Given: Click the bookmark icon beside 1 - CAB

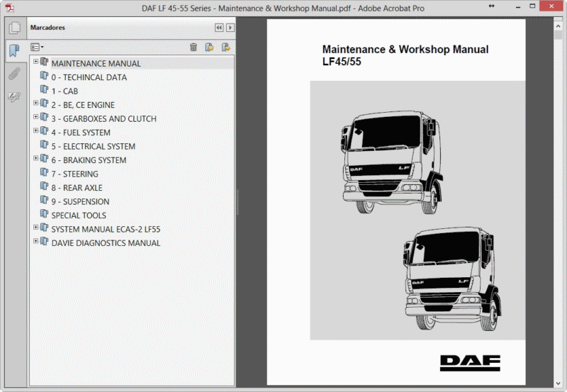Looking at the screenshot, I should click(x=44, y=89).
